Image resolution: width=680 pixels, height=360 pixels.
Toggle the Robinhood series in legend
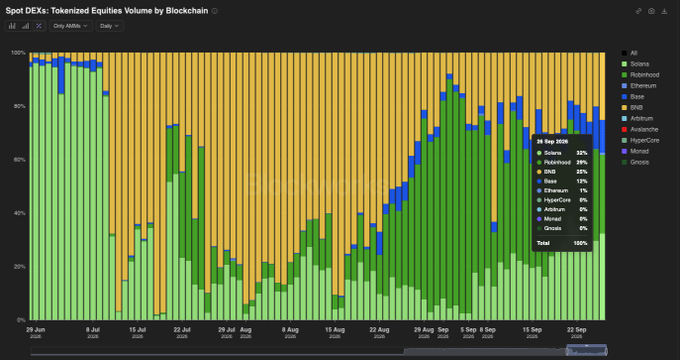[640, 75]
